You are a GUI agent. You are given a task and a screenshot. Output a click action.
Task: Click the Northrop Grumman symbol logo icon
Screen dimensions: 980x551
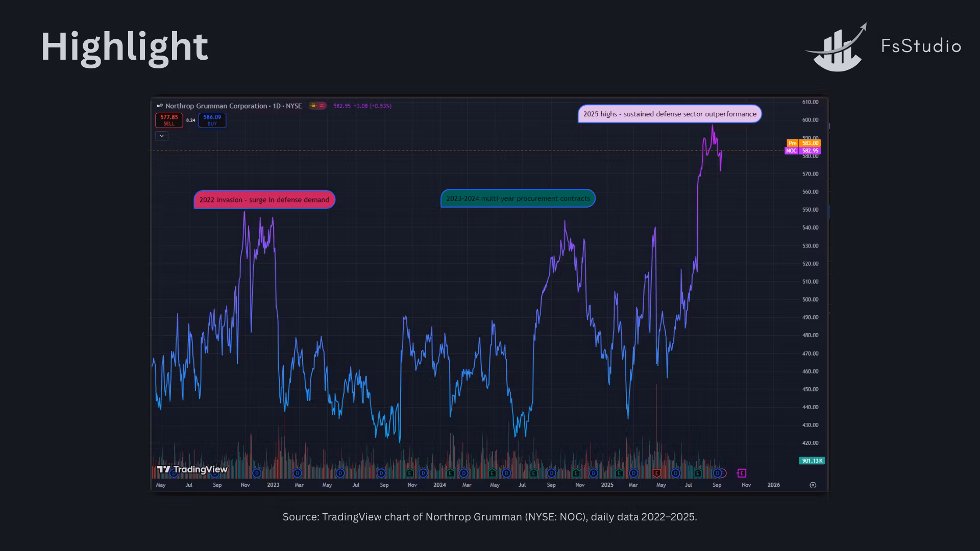(160, 106)
